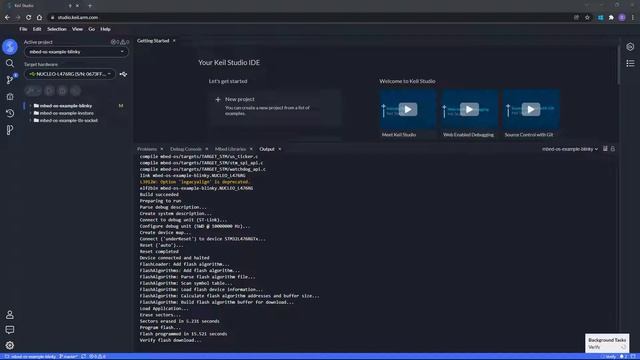This screenshot has width=640, height=360.
Task: Open the Debug view in activity bar
Action: pyautogui.click(x=10, y=97)
